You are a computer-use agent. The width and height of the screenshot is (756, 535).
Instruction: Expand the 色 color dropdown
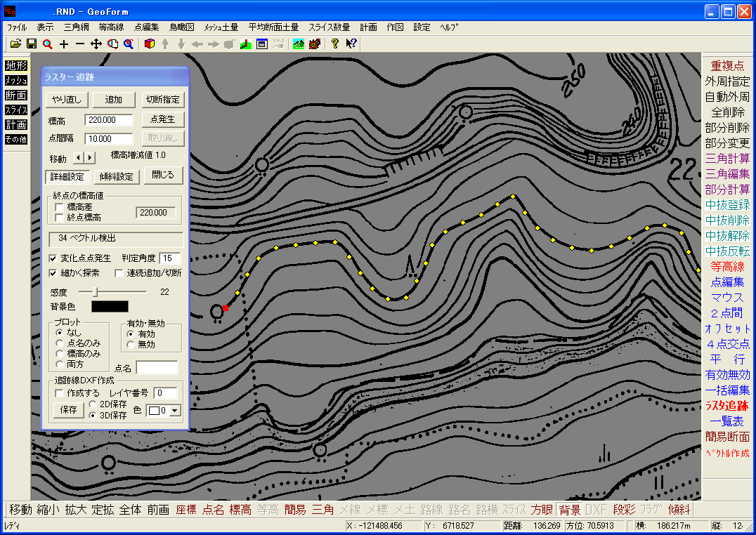click(175, 411)
